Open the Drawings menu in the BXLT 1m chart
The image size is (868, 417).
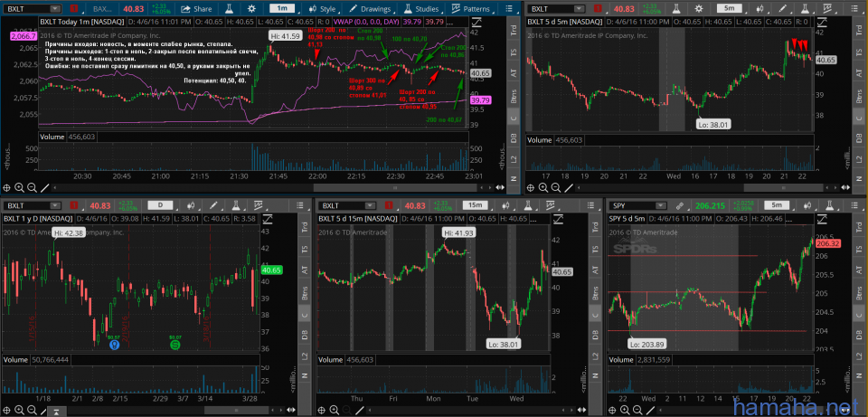[370, 9]
